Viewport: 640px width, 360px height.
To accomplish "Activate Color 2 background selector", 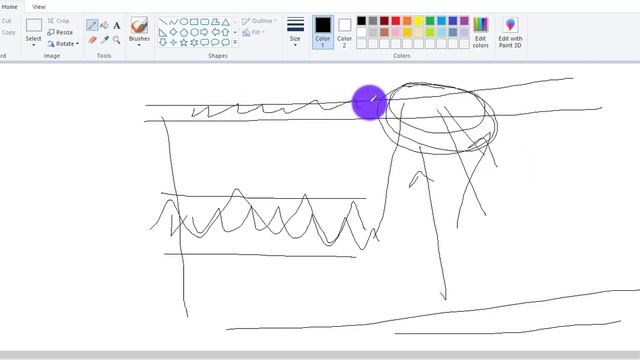I will pos(344,33).
